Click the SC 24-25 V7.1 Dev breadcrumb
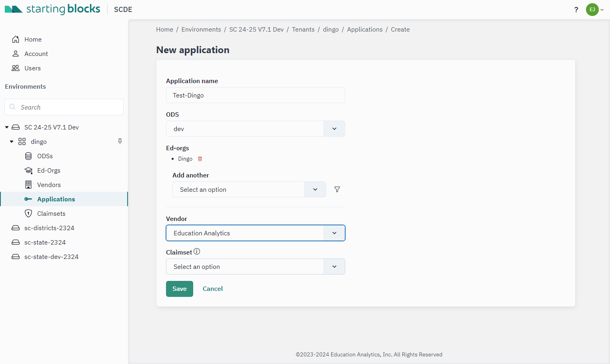Screen dimensions: 610x364 point(256,30)
